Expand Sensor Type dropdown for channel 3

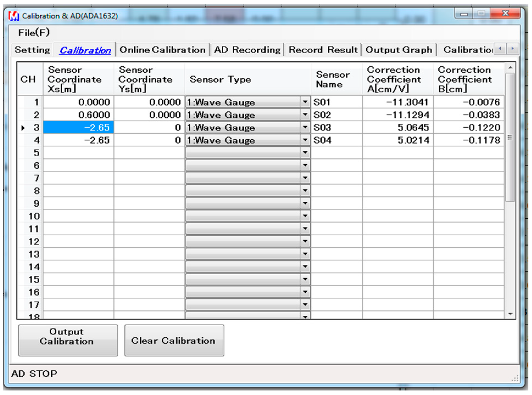(305, 128)
